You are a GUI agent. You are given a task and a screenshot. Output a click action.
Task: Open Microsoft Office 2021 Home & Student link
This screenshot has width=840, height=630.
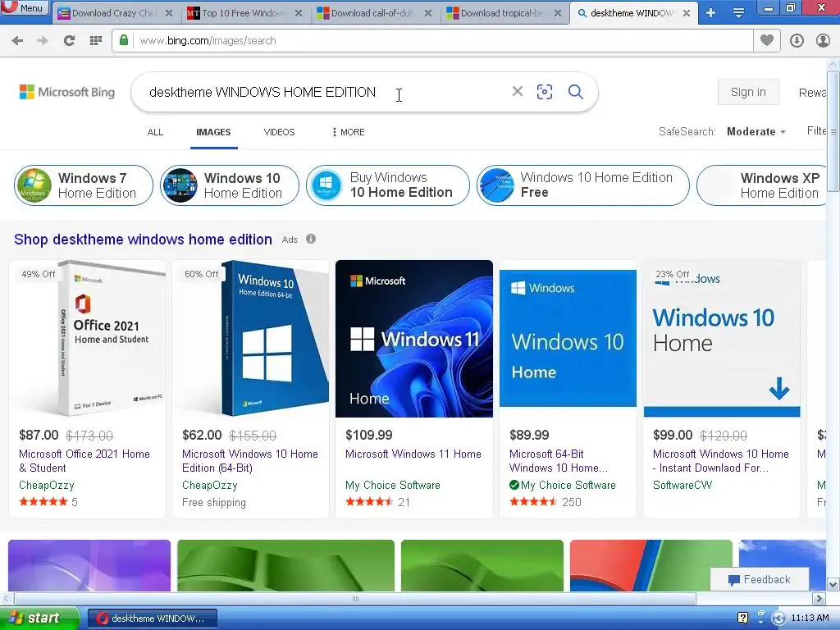84,461
